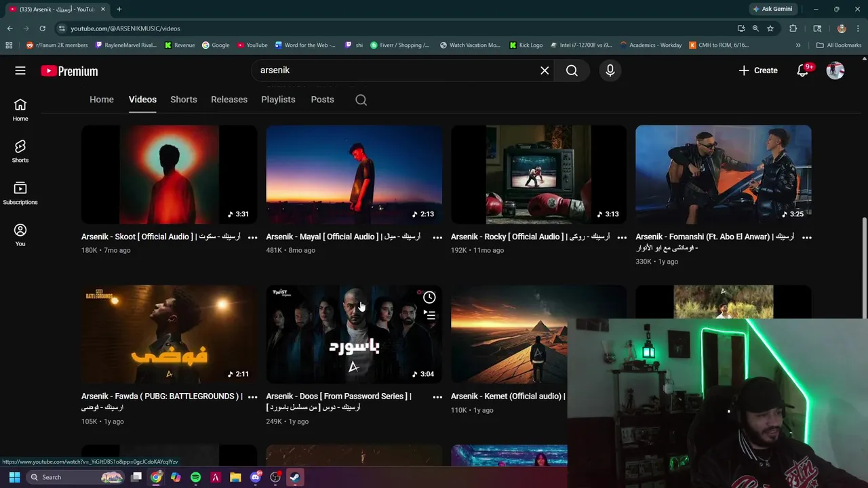Add Doos video to Watch Later
The height and width of the screenshot is (488, 868).
pyautogui.click(x=429, y=298)
